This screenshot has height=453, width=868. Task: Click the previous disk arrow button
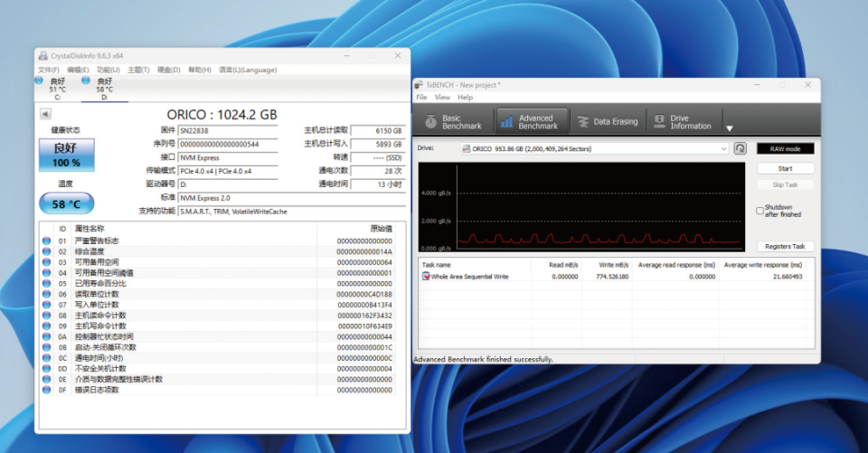click(x=45, y=114)
